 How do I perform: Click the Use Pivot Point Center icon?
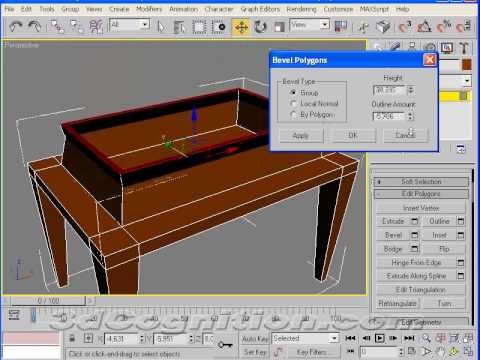[x=341, y=26]
